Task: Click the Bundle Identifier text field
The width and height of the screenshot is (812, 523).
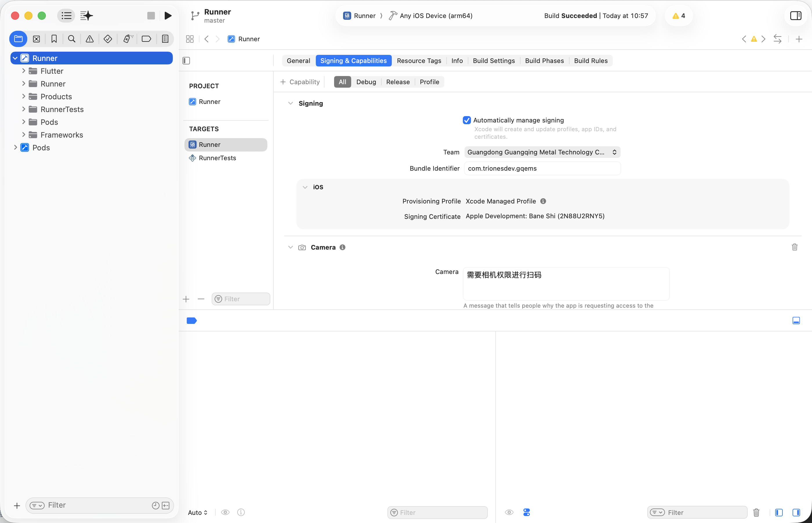Action: point(542,168)
